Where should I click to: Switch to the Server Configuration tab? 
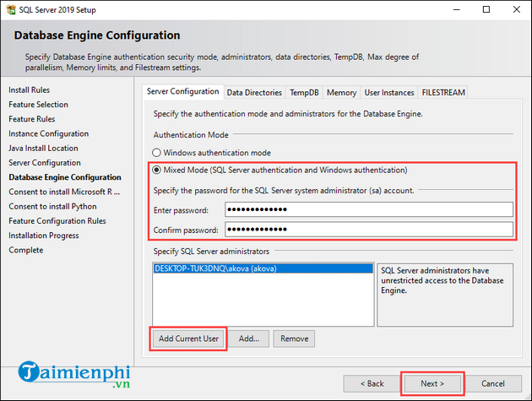pyautogui.click(x=183, y=92)
